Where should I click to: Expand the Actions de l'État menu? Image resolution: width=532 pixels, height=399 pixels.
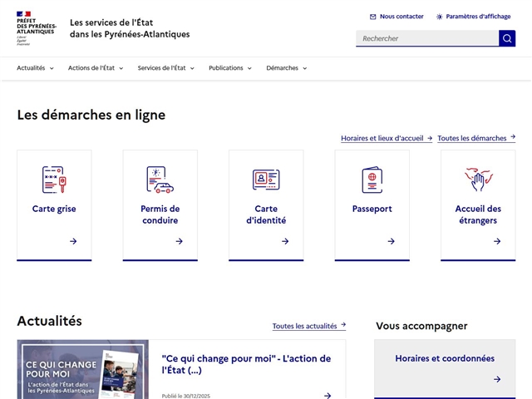pos(96,68)
